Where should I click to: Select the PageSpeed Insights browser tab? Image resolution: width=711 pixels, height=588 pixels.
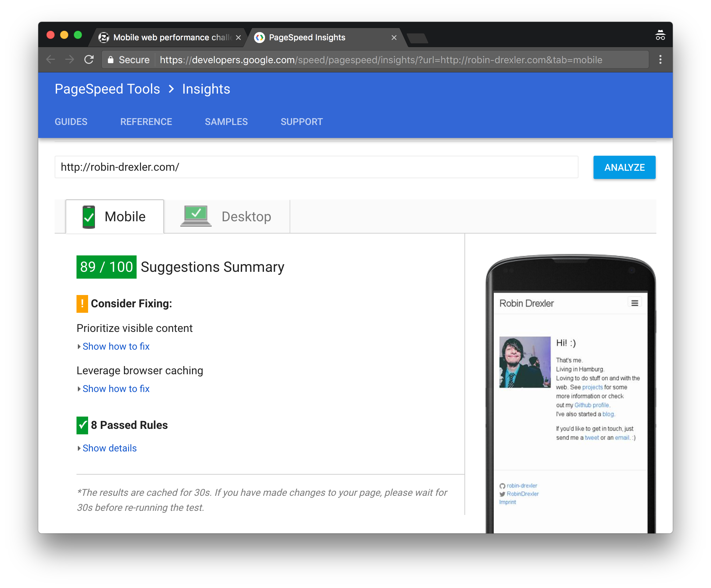click(326, 38)
